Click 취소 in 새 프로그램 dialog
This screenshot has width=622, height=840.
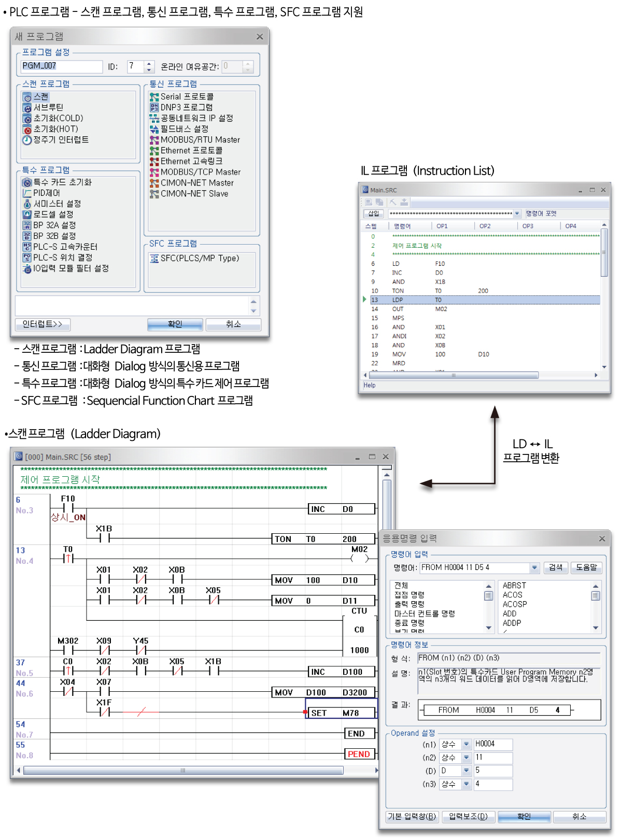pyautogui.click(x=233, y=324)
